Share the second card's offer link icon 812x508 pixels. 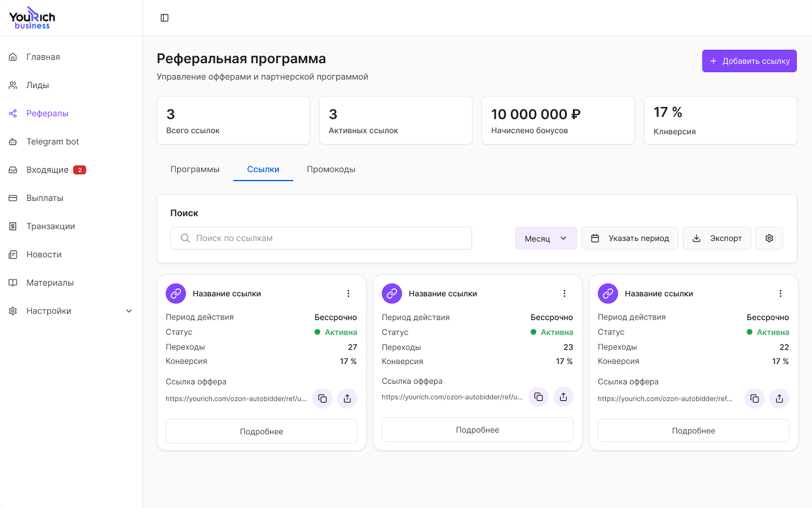pos(563,397)
